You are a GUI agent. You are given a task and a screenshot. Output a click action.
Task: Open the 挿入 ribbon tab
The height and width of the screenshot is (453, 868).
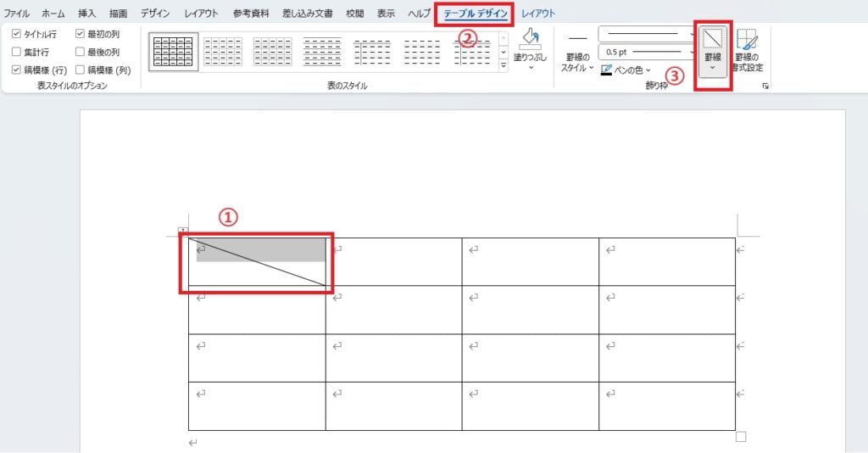86,14
